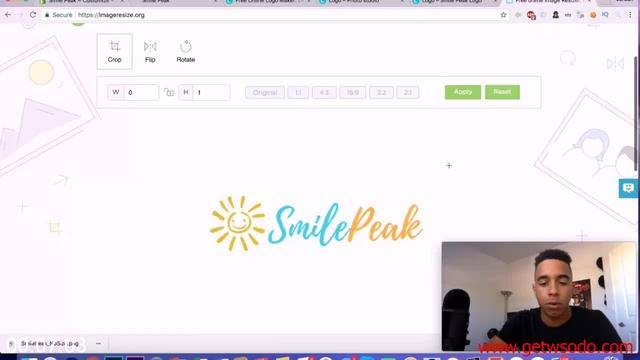The width and height of the screenshot is (640, 360).
Task: Switch to the Free Online Logo Maker tab
Action: (x=268, y=2)
